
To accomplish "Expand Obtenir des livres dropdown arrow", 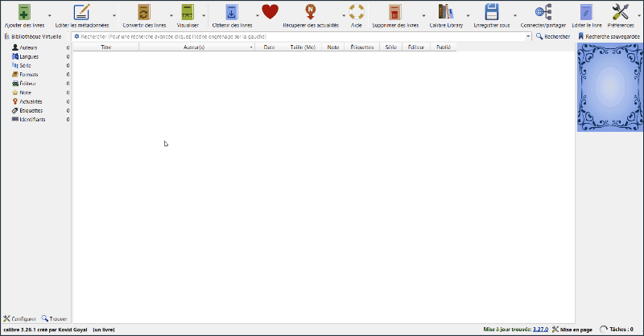I will [258, 15].
